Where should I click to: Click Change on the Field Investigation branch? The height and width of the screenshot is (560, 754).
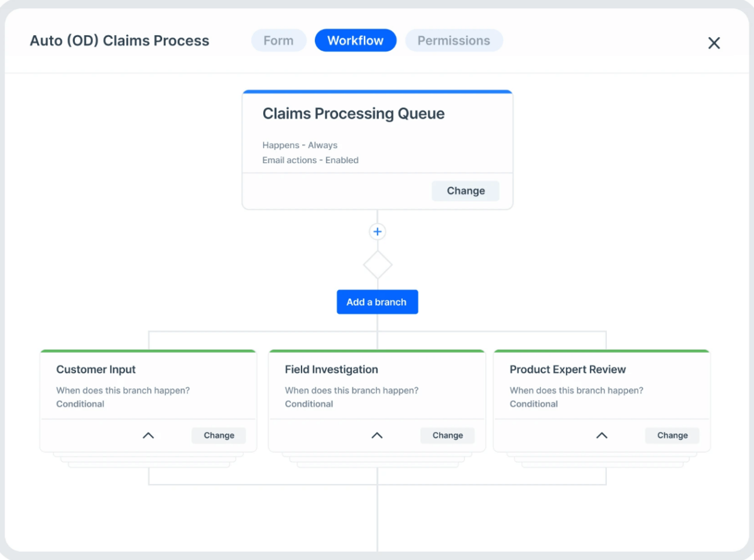pos(447,435)
